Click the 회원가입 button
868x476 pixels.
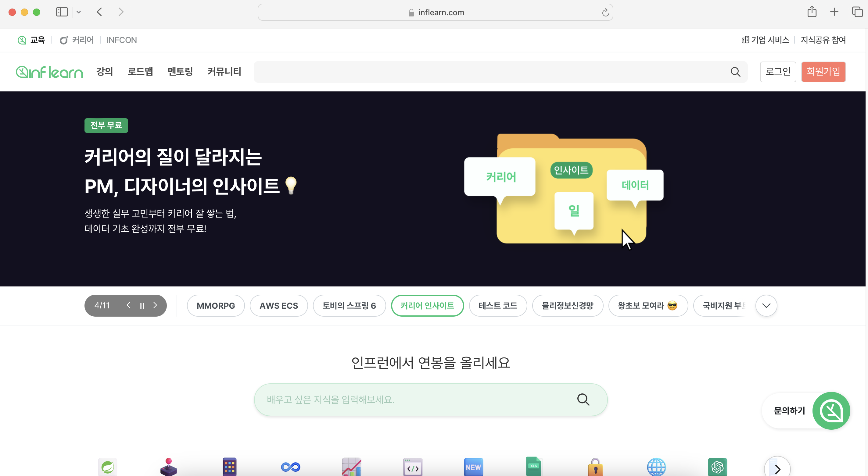[x=823, y=71]
